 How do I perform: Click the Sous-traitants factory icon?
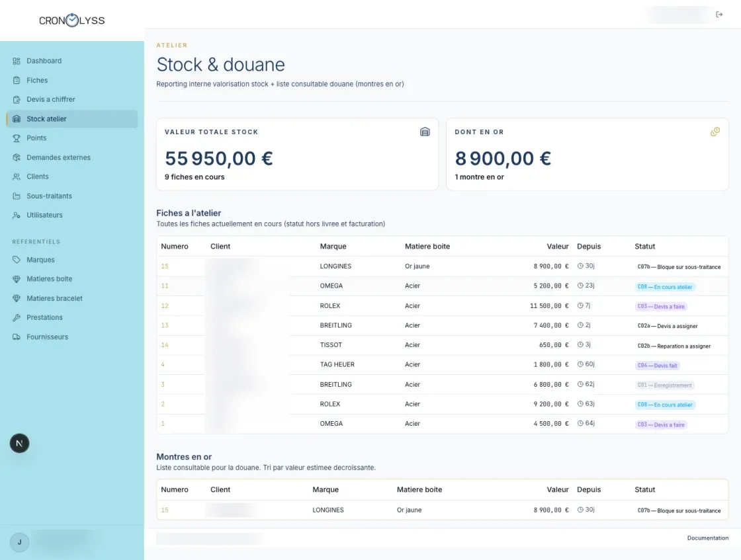click(x=17, y=196)
